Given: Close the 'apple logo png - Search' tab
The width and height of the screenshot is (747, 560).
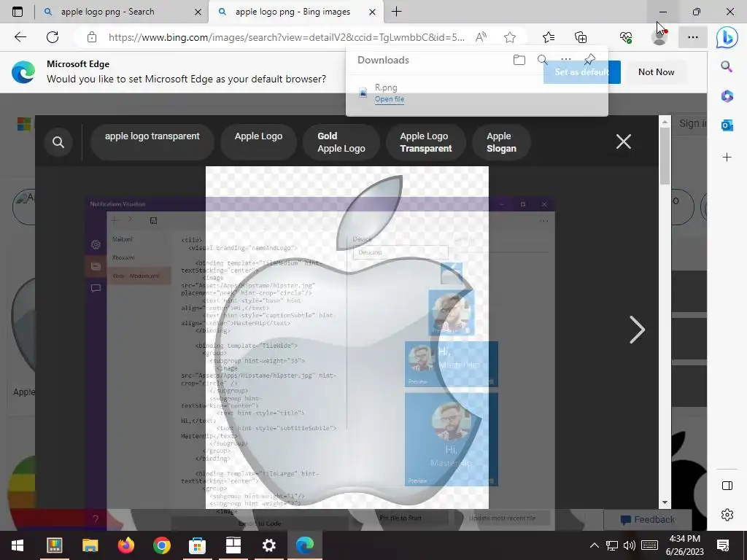Looking at the screenshot, I should (x=198, y=12).
